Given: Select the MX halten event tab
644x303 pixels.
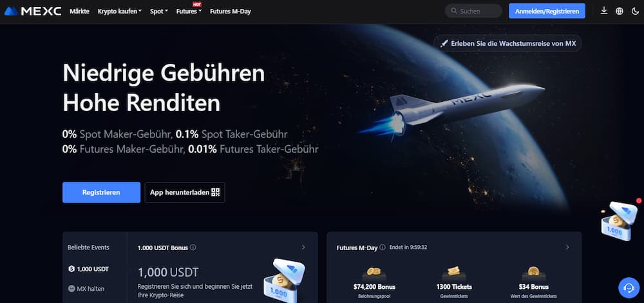Looking at the screenshot, I should [86, 289].
